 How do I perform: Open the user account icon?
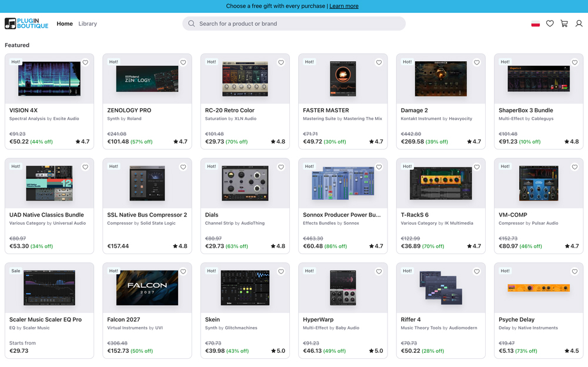tap(579, 24)
